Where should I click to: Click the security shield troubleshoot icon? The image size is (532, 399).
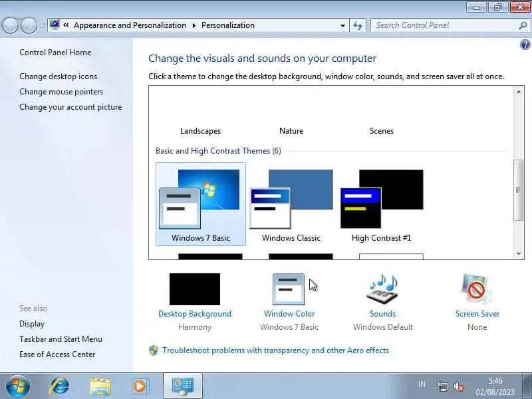(x=154, y=350)
